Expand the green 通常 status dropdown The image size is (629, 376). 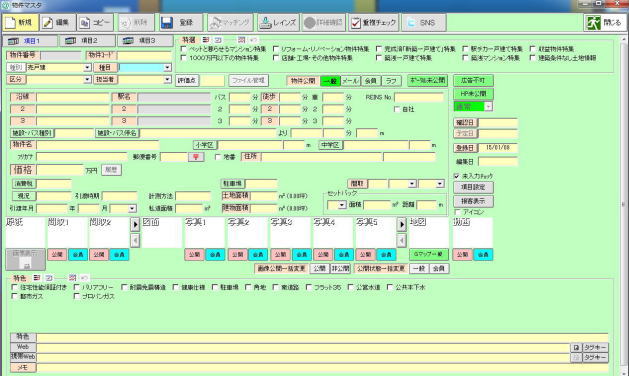[x=488, y=107]
